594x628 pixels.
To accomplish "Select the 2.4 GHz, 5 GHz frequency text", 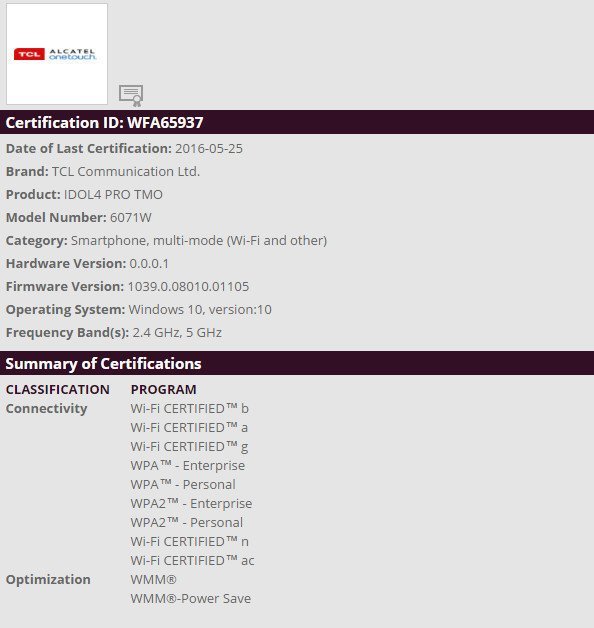I will coord(177,333).
